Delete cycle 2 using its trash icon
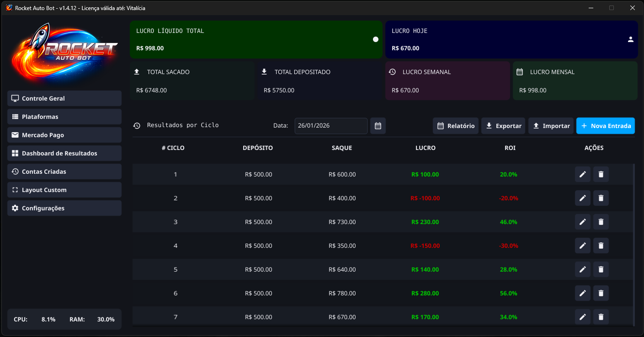This screenshot has height=337, width=644. 601,198
